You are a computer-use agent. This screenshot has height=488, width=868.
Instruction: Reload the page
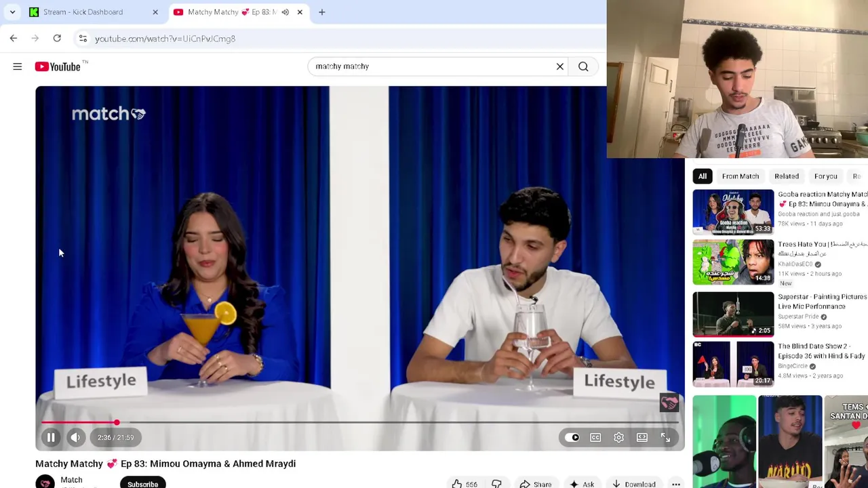(x=57, y=39)
